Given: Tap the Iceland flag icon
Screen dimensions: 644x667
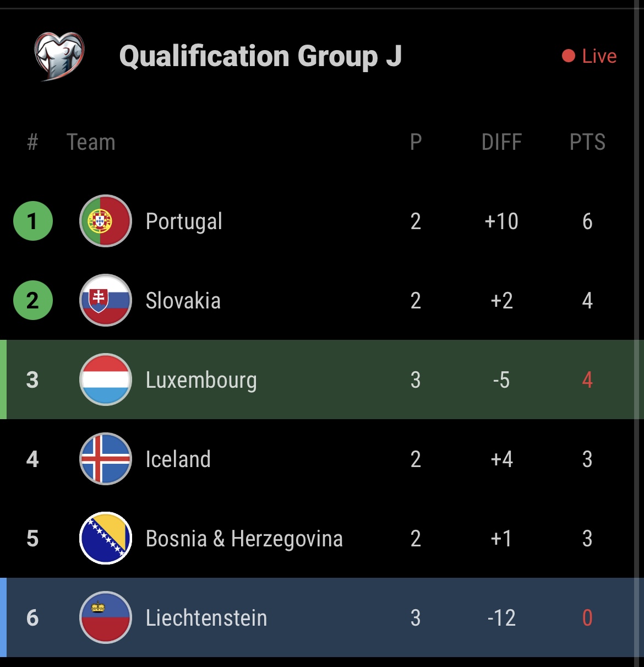Looking at the screenshot, I should tap(106, 459).
